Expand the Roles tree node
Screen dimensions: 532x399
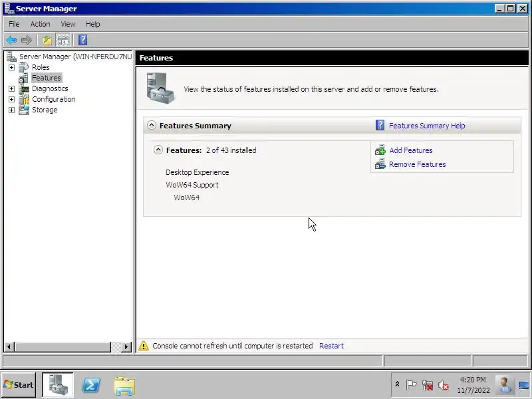pos(11,67)
